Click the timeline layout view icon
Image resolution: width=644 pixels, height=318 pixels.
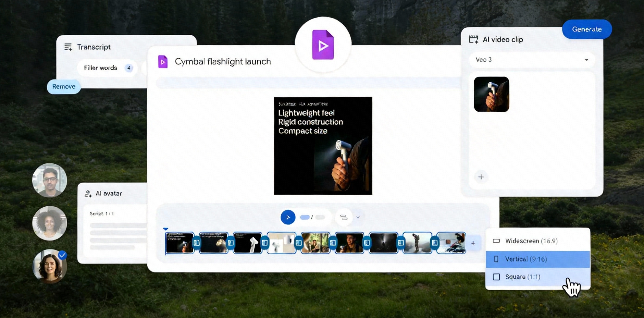coord(344,217)
